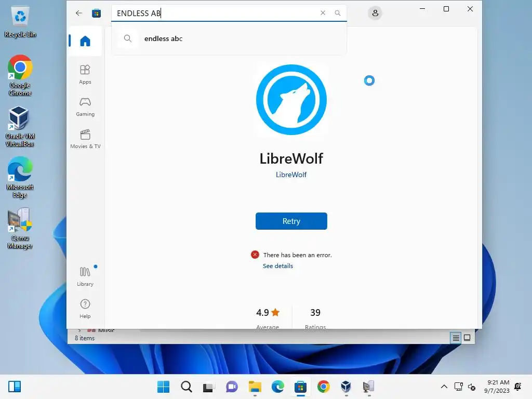The width and height of the screenshot is (532, 399).
Task: Open the Recycle Bin desktop icon
Action: click(x=20, y=22)
